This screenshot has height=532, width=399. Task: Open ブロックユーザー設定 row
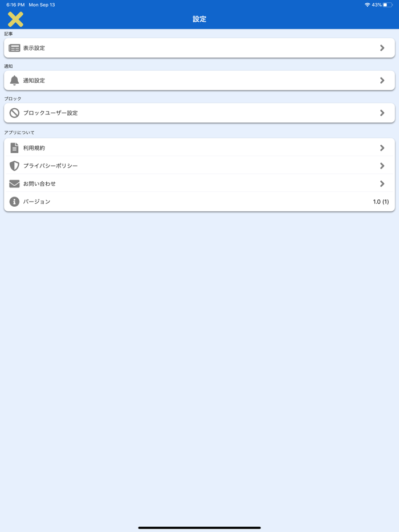50,113
